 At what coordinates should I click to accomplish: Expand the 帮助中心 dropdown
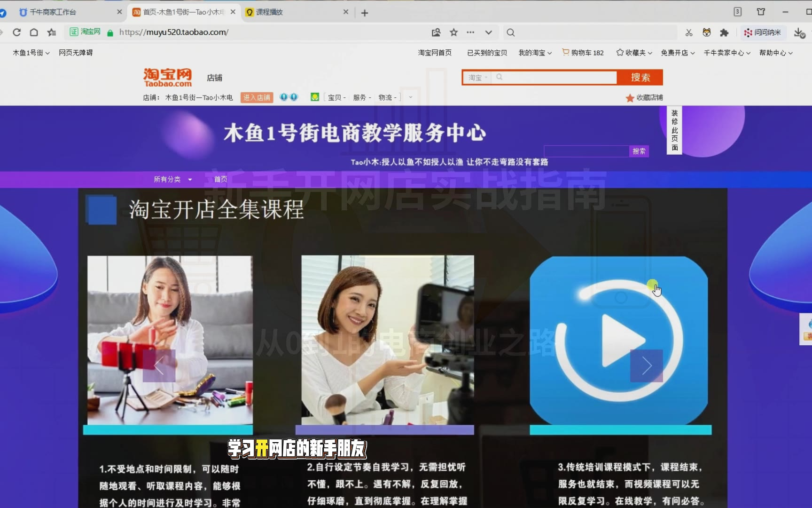[x=776, y=53]
